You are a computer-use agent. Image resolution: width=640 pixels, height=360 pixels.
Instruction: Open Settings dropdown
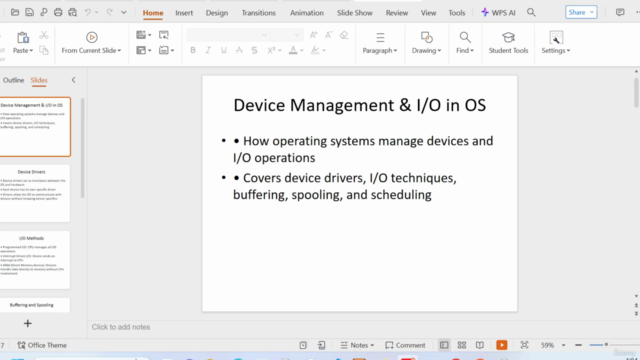point(569,51)
